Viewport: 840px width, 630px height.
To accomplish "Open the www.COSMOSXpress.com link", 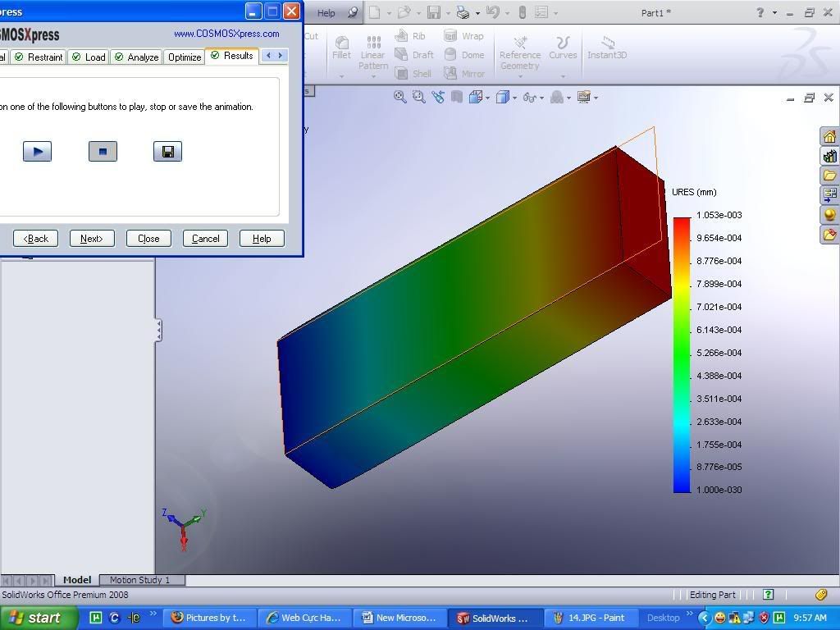I will (226, 34).
